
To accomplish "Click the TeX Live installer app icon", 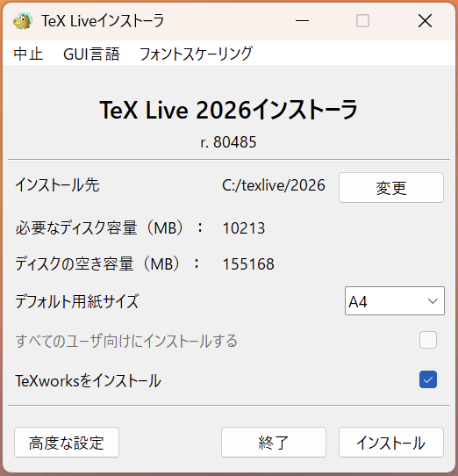I will [x=23, y=21].
